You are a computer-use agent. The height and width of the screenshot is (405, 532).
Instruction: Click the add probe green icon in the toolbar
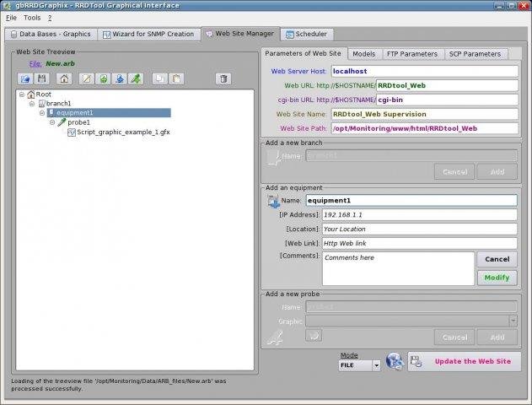(x=136, y=78)
